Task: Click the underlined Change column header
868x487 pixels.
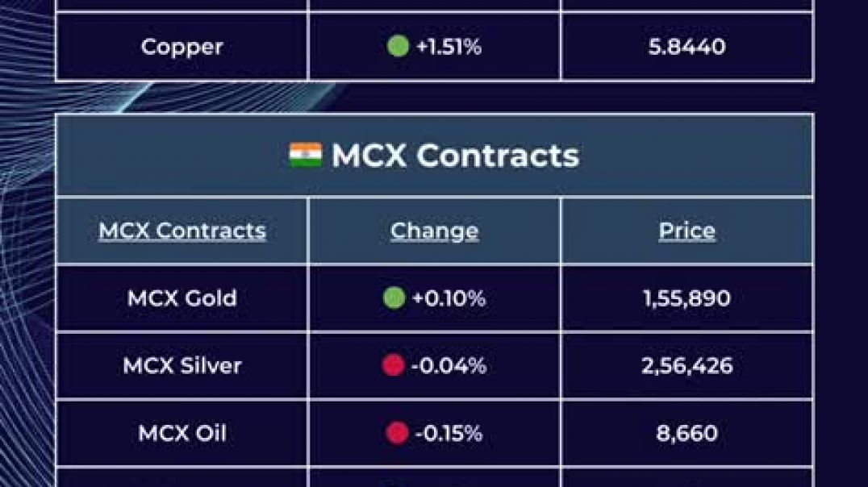Action: [x=434, y=231]
